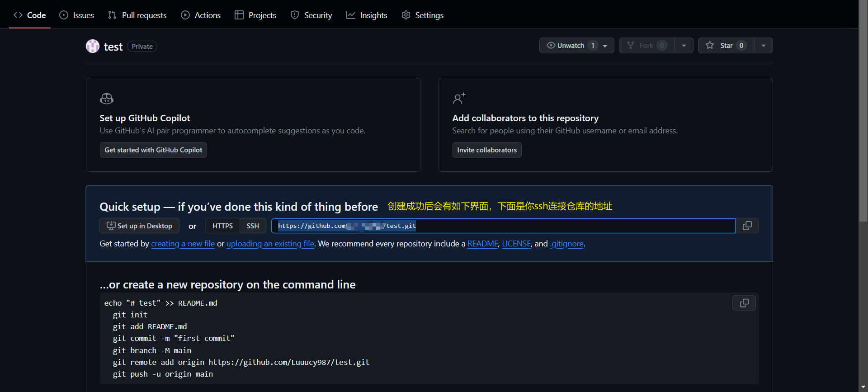The width and height of the screenshot is (868, 392).
Task: Go to Pull requests tab
Action: 137,15
